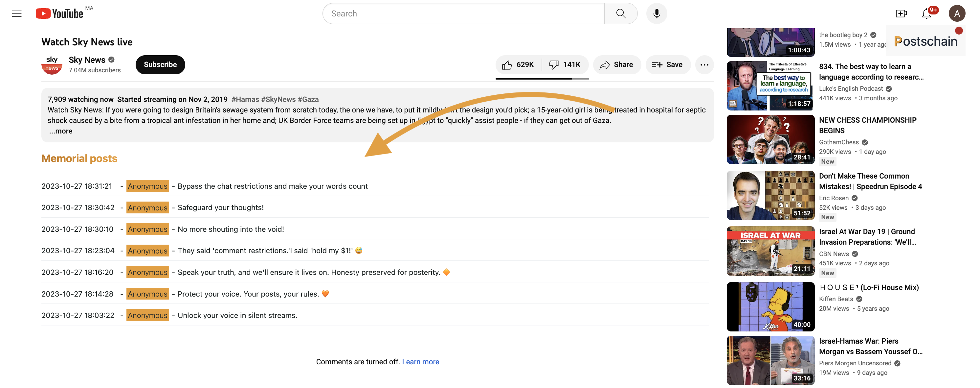Open the #Hamas hashtag
980x388 pixels.
point(245,99)
